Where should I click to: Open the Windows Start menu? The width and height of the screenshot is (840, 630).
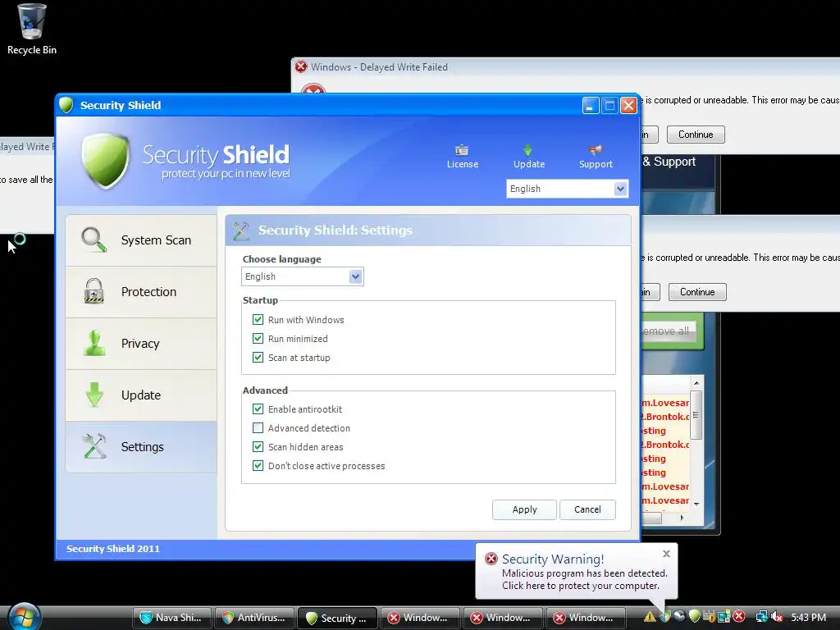coord(24,617)
